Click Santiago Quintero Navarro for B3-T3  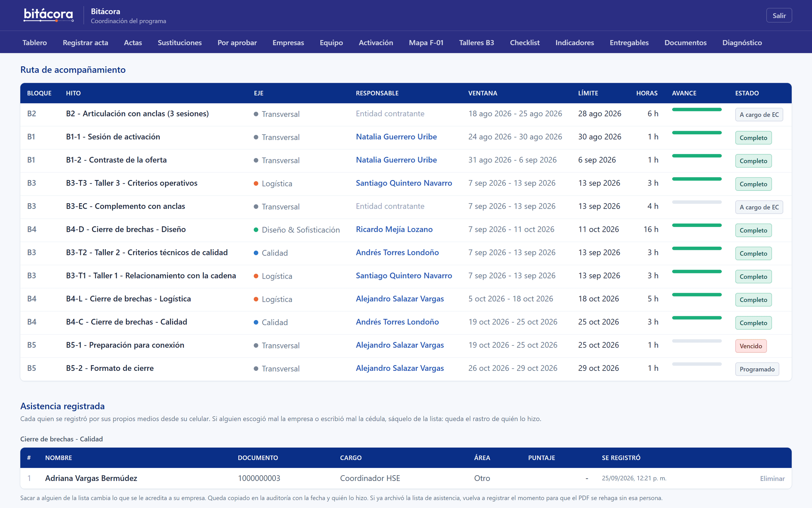pyautogui.click(x=404, y=183)
